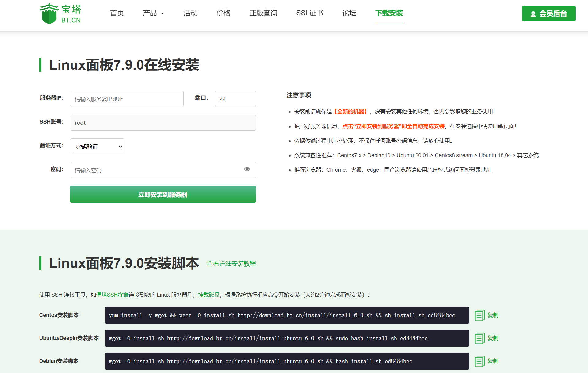The height and width of the screenshot is (373, 588).
Task: Click the Linux面板7.9.0在线安装 heading
Action: point(124,65)
